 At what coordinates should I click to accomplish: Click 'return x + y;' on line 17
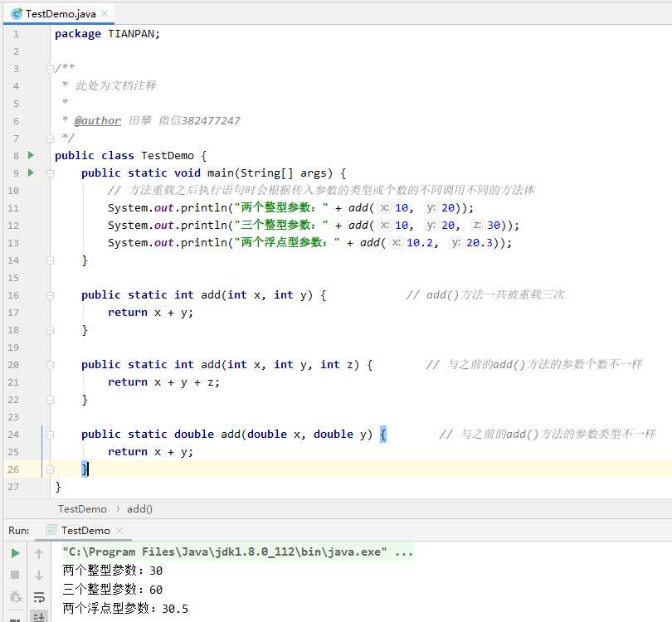(150, 313)
